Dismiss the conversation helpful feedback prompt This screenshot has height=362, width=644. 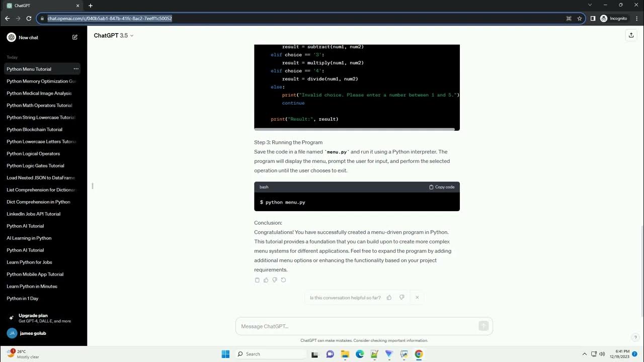point(417,298)
